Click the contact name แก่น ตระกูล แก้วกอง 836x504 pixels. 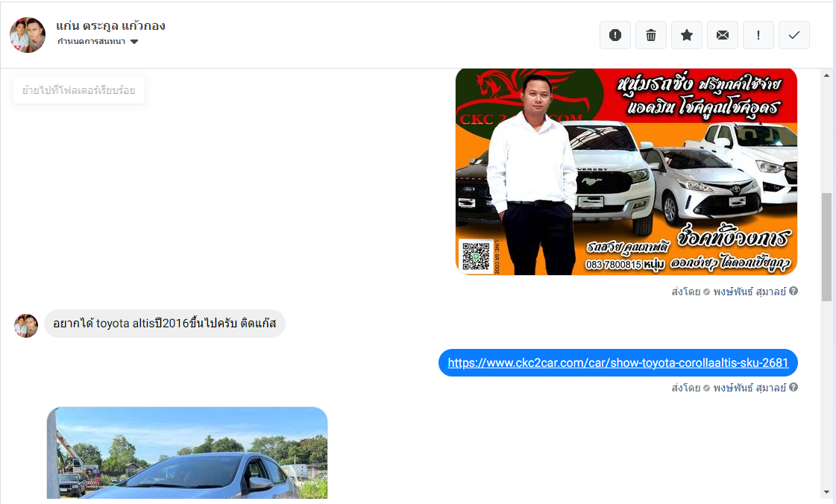point(111,25)
